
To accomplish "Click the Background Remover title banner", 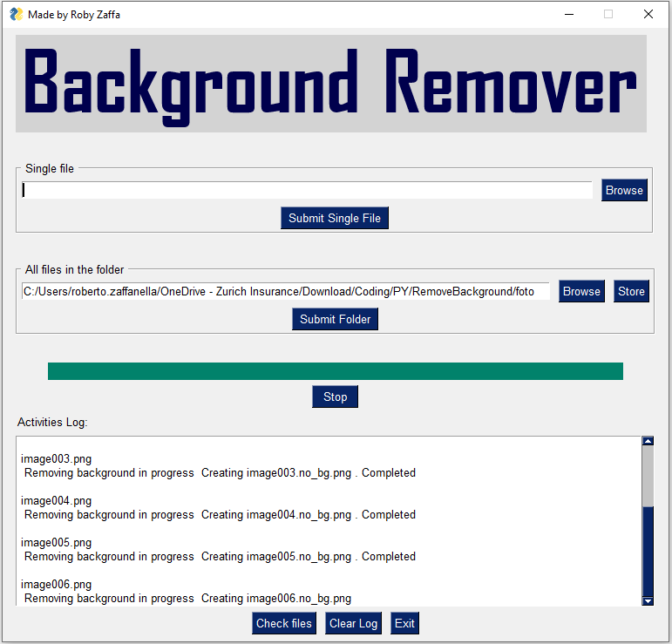I will click(331, 84).
